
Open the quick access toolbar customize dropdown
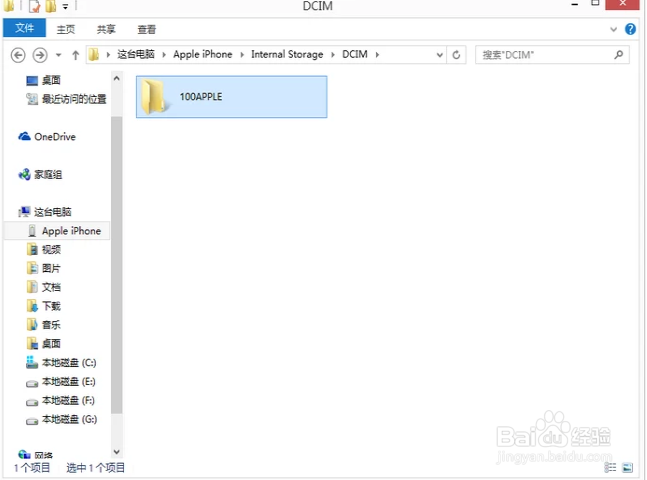[x=65, y=7]
